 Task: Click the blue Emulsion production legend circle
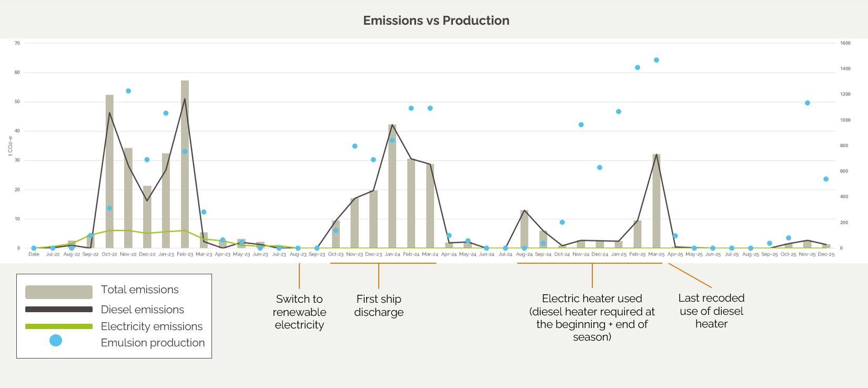pyautogui.click(x=56, y=341)
